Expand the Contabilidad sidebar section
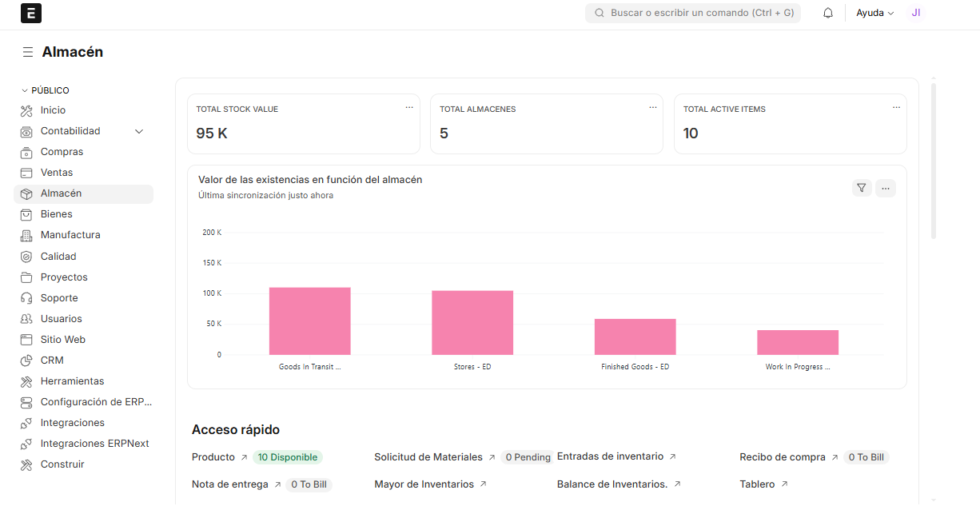 (x=139, y=131)
